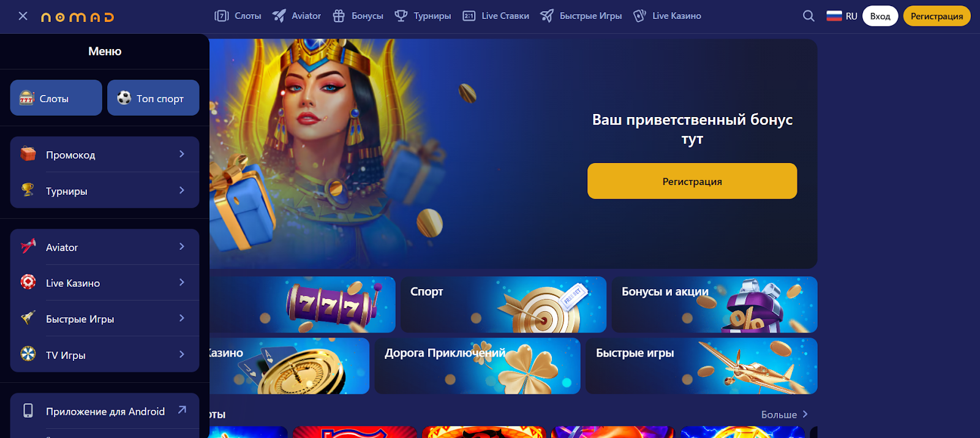Open the search magnifier icon
Screen dimensions: 980x438
(x=809, y=16)
